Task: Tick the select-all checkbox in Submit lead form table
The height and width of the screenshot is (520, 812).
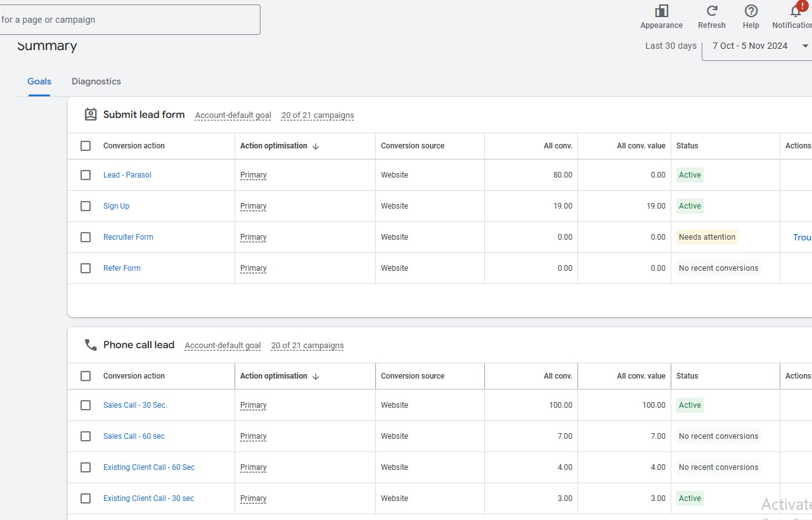Action: click(86, 145)
